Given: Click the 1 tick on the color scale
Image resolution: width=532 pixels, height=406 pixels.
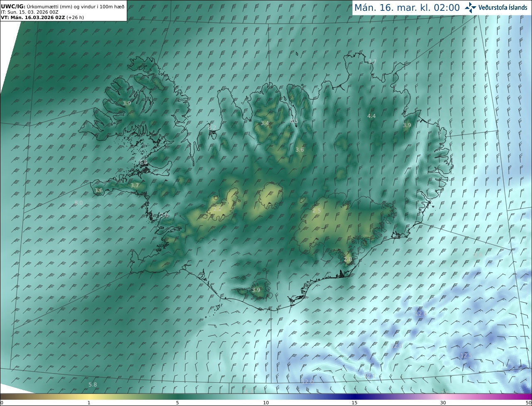Looking at the screenshot, I should coord(89,403).
